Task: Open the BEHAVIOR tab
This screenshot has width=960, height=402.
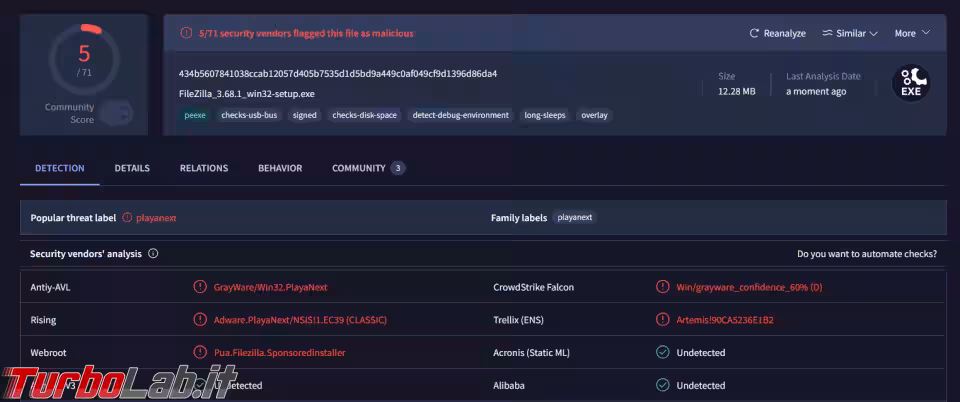Action: [x=280, y=168]
